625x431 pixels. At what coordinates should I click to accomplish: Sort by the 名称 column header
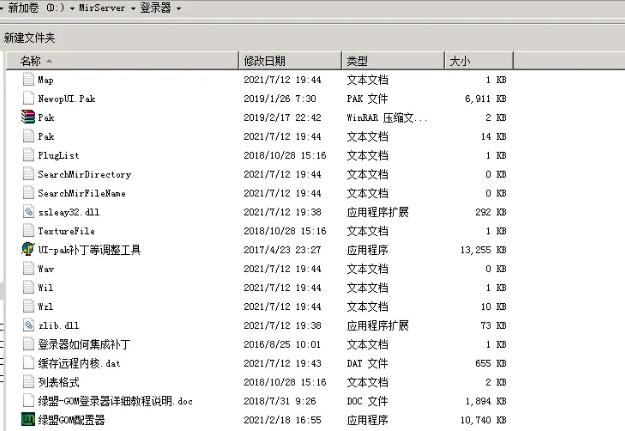click(122, 61)
